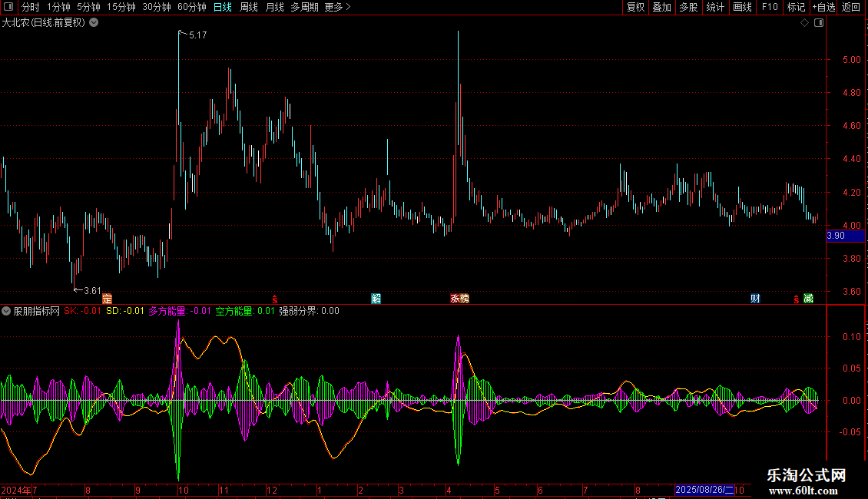Toggle 叠加 overlay mode
The image size is (868, 499).
[661, 7]
